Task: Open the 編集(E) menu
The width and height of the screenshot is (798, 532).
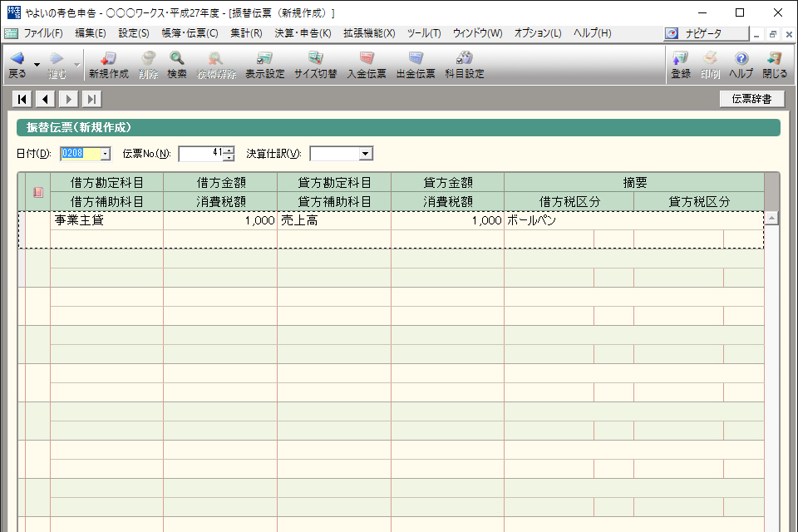Action: coord(90,33)
